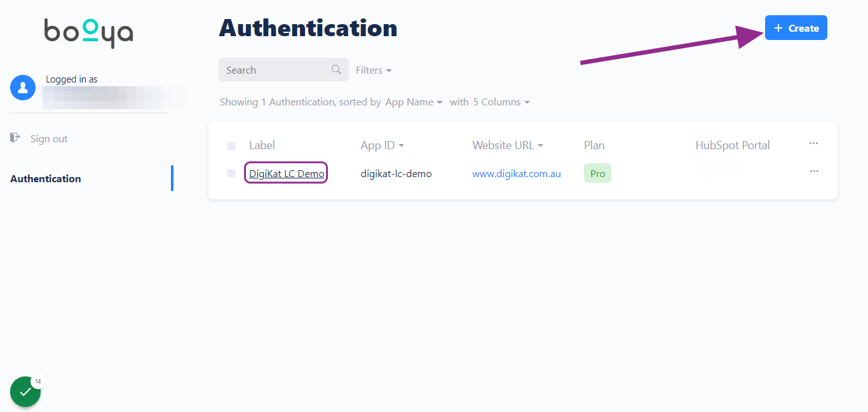Sort by App ID column header
This screenshot has width=868, height=412.
tap(383, 145)
